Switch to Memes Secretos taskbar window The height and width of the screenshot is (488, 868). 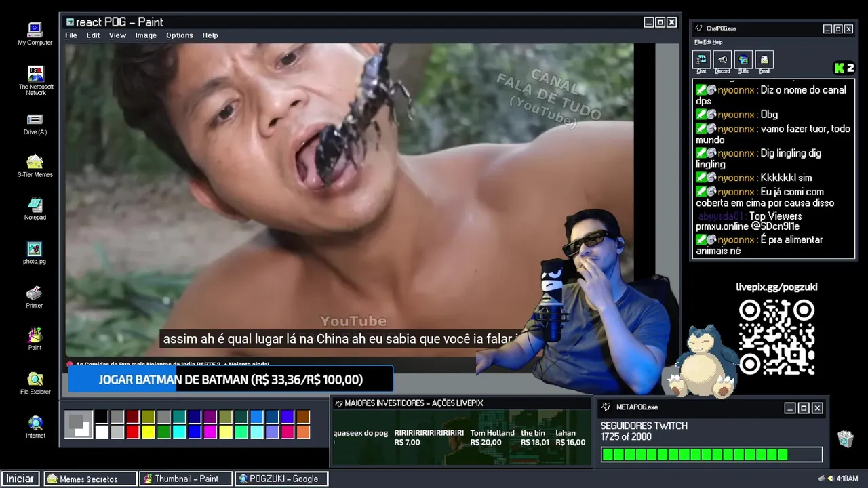pos(91,479)
